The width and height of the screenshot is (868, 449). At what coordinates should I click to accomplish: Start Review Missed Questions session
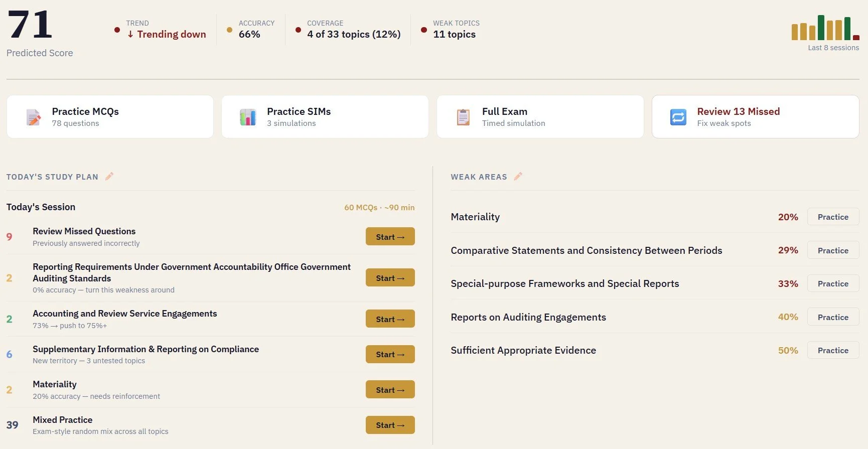tap(390, 236)
